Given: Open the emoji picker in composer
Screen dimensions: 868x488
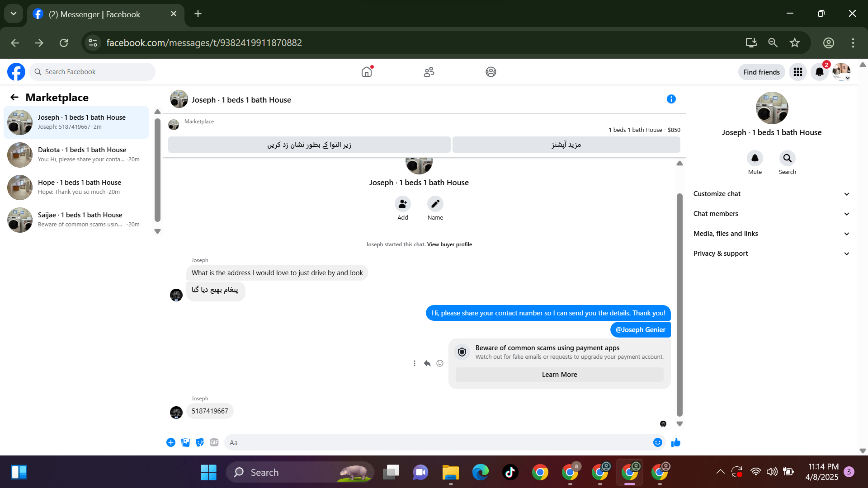Looking at the screenshot, I should tap(657, 442).
